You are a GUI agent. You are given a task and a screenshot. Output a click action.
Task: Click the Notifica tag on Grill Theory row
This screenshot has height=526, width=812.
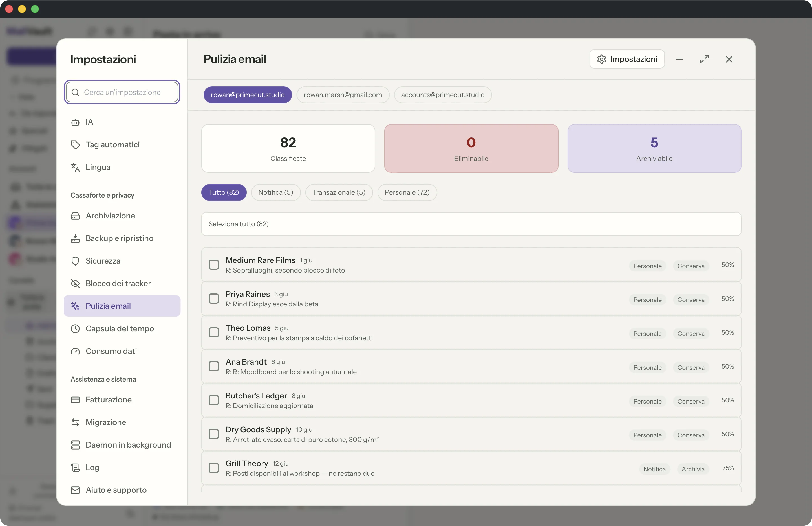coord(654,469)
